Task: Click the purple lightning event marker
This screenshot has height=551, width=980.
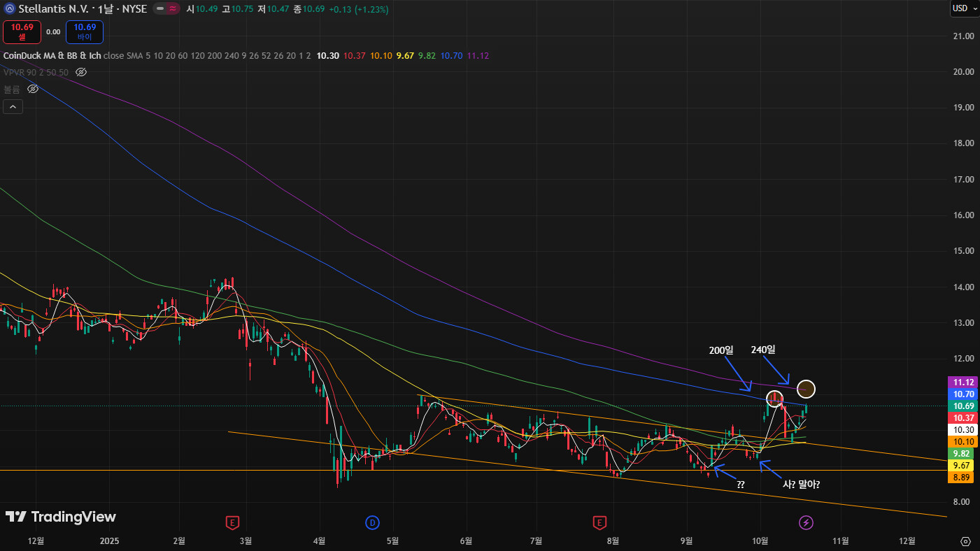Action: (807, 522)
